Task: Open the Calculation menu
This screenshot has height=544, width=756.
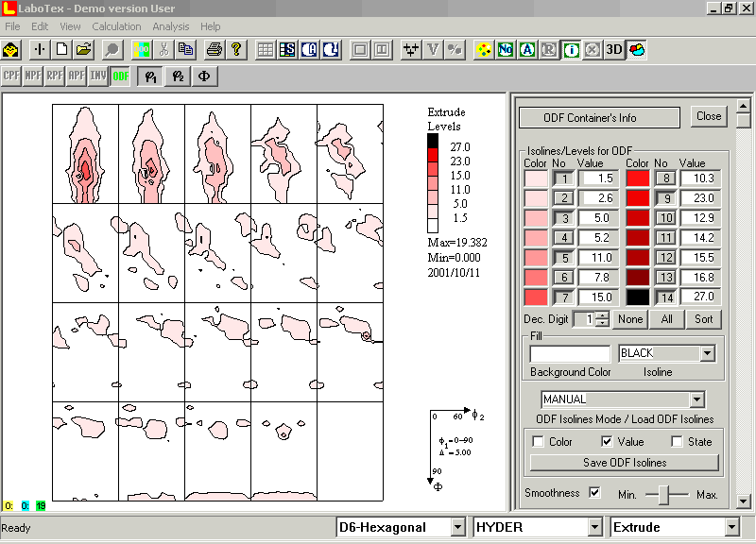Action: click(116, 26)
